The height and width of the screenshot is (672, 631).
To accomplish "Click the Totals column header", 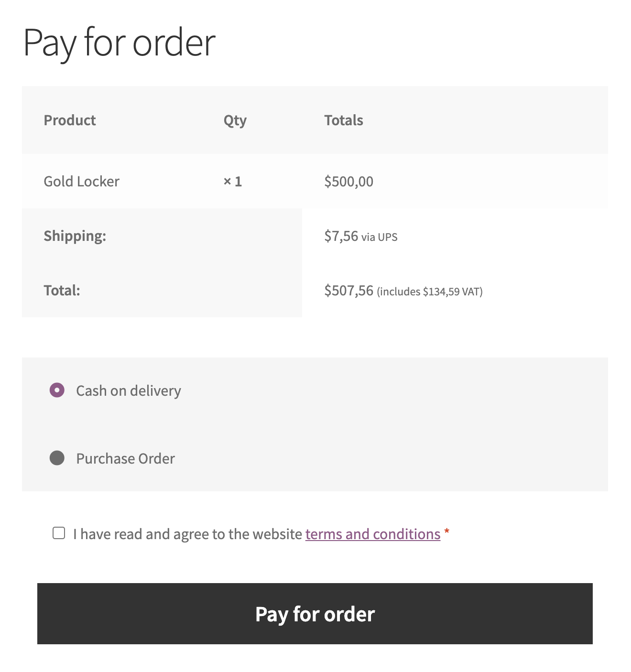I will [x=343, y=120].
